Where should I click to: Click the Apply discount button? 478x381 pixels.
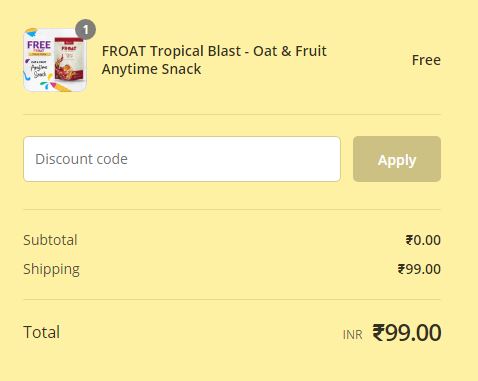point(397,159)
